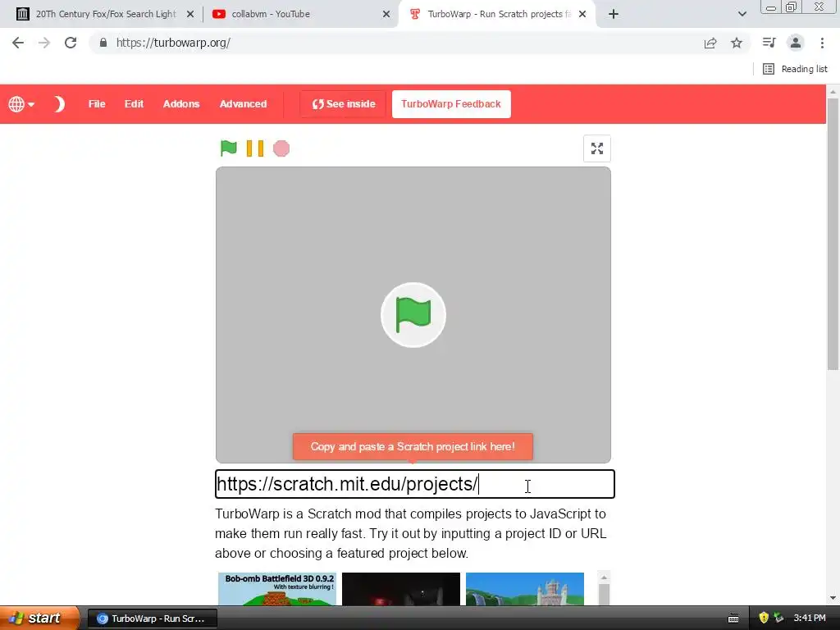Open TurboWarp Feedback
This screenshot has width=840, height=630.
[451, 104]
